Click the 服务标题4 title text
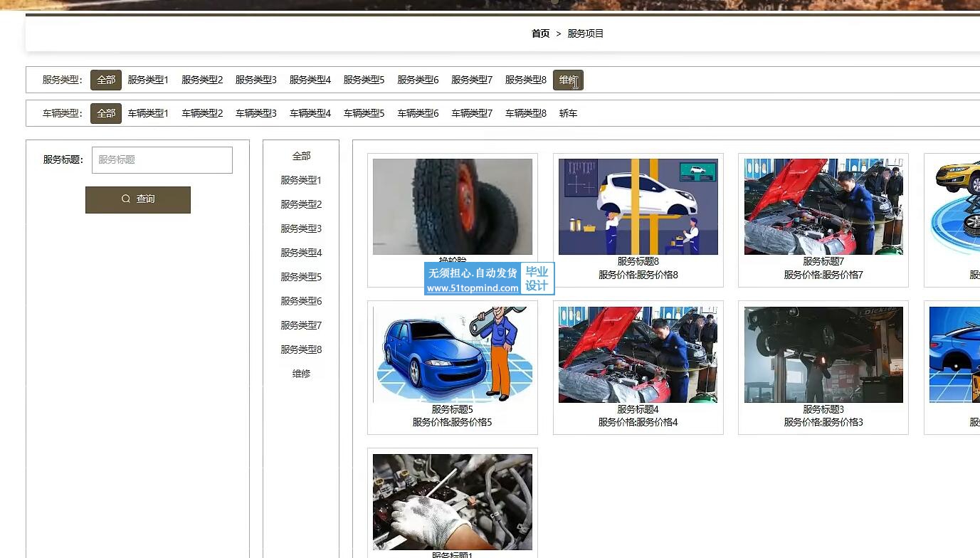Viewport: 980px width, 558px height. [638, 409]
